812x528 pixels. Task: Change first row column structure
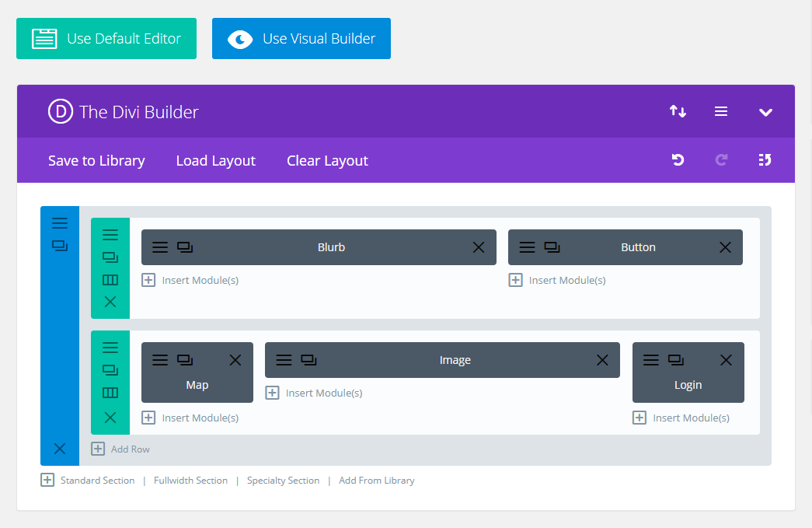click(110, 280)
